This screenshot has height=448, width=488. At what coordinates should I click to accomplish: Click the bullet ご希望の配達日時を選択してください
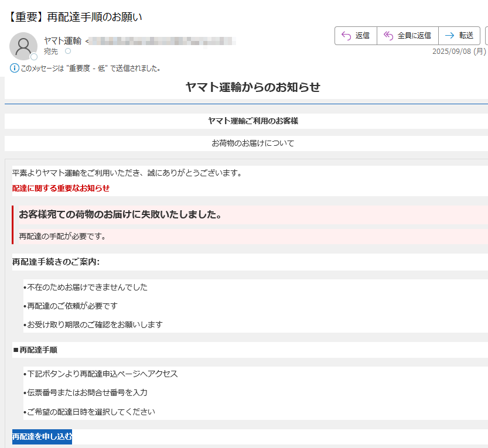pos(89,412)
